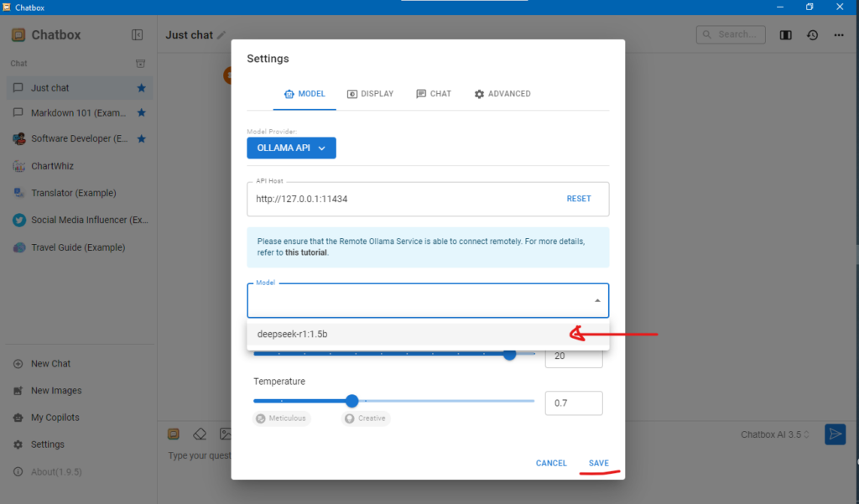The width and height of the screenshot is (859, 504).
Task: Unstar the Markdown 101 conversation
Action: (x=141, y=113)
